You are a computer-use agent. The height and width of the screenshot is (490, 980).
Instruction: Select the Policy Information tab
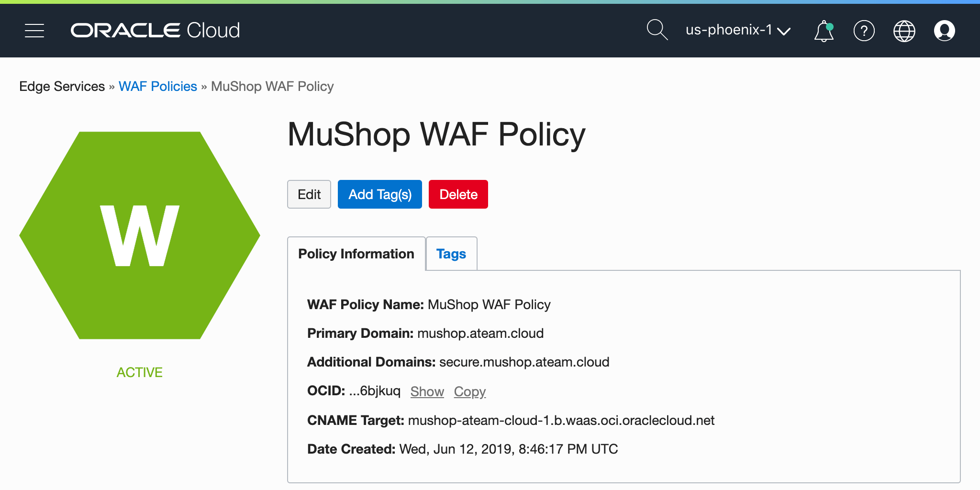click(x=356, y=254)
